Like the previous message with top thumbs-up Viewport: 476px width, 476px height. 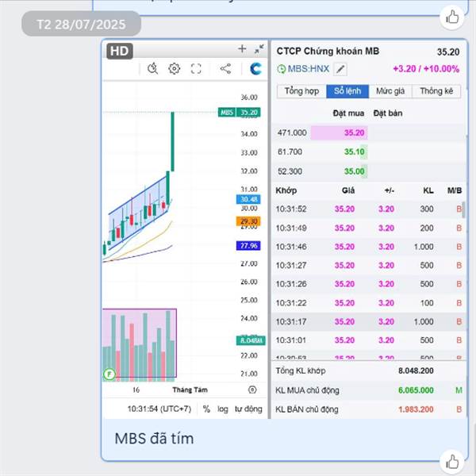(452, 17)
